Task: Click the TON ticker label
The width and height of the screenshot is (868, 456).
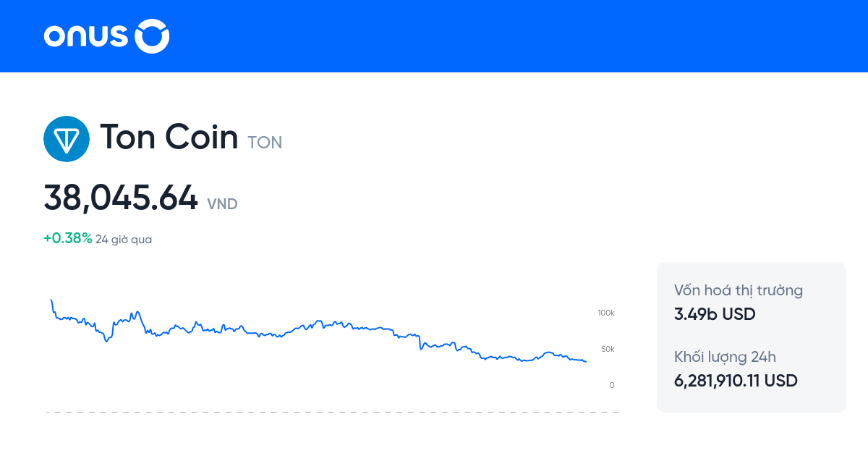Action: (265, 142)
